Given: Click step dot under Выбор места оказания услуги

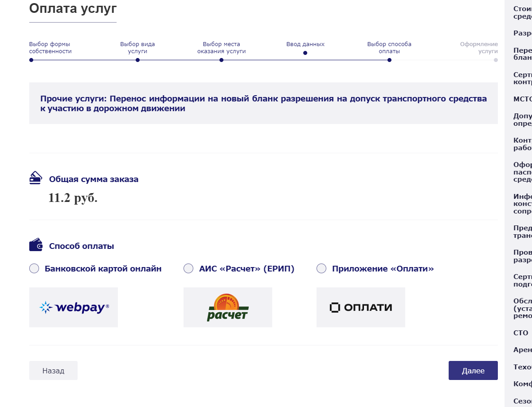Looking at the screenshot, I should click(x=221, y=60).
